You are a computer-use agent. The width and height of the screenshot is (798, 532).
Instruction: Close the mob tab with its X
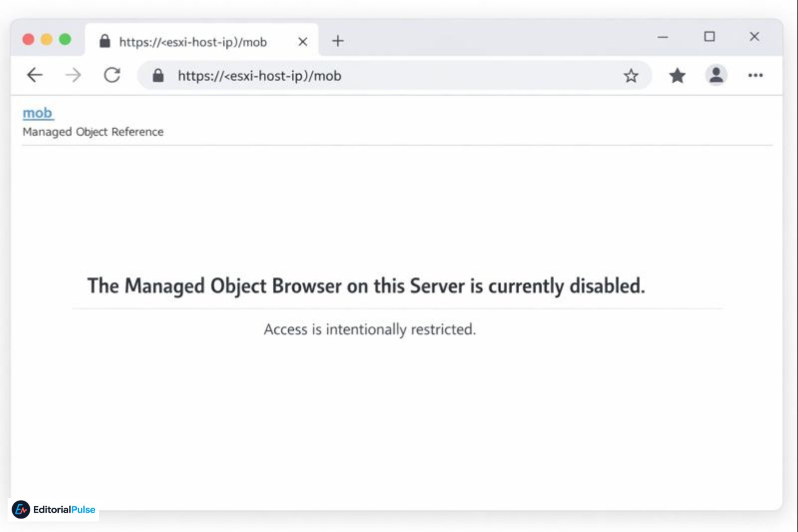pyautogui.click(x=303, y=42)
